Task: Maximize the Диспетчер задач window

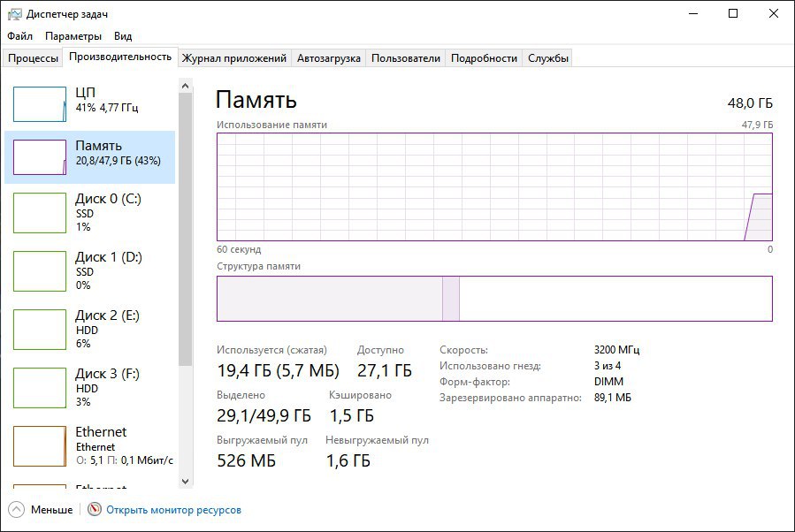Action: (x=732, y=13)
